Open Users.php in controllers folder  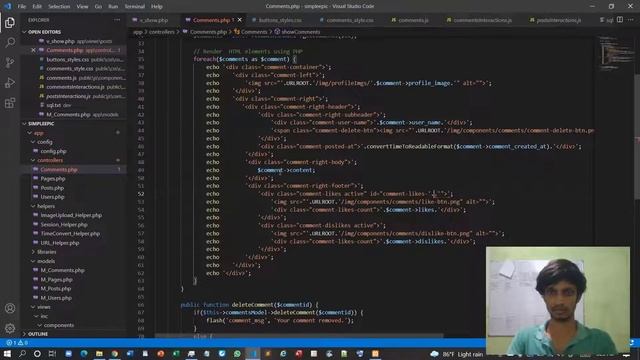tap(52, 197)
